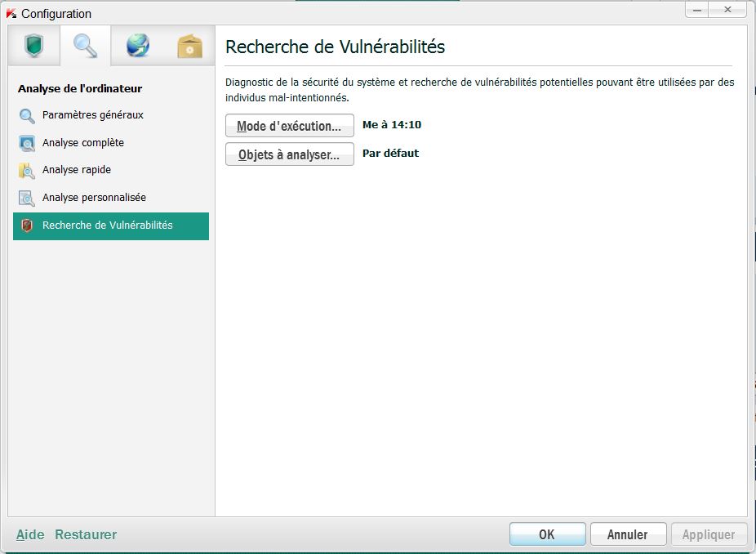Select Analyse rapide item
This screenshot has height=554, width=756.
[111, 170]
